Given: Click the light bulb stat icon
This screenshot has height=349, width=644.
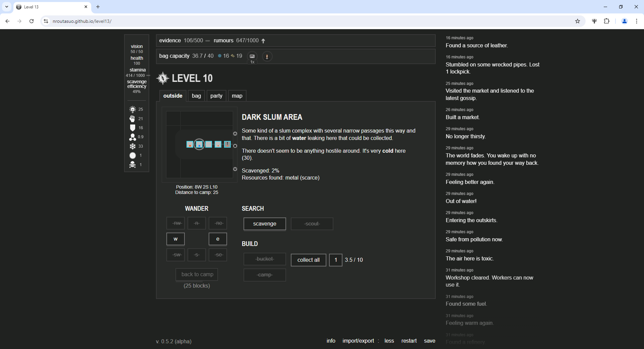Looking at the screenshot, I should coord(133,109).
